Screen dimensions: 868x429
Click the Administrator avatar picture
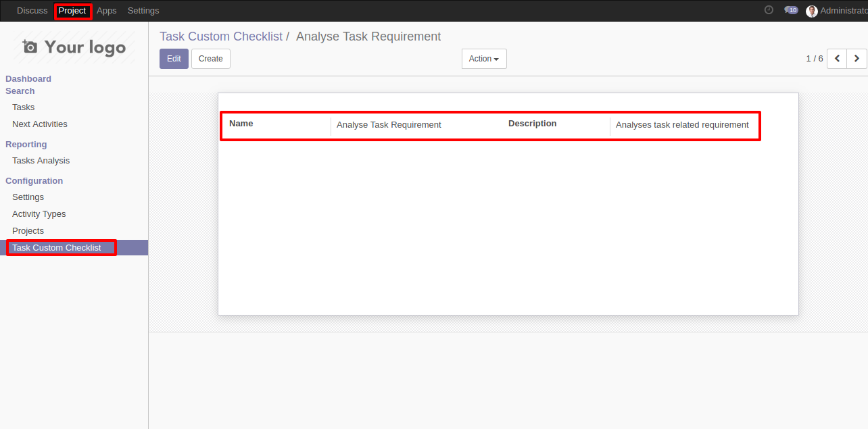(812, 11)
